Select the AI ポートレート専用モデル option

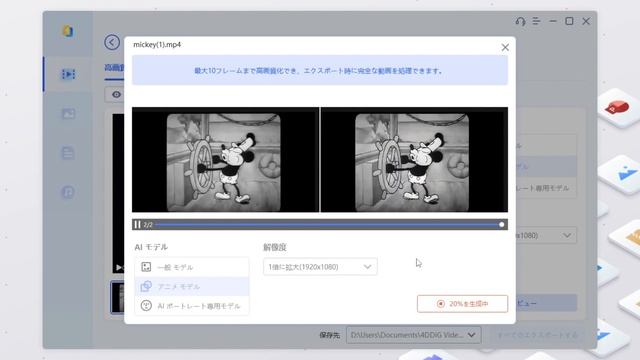[192, 306]
